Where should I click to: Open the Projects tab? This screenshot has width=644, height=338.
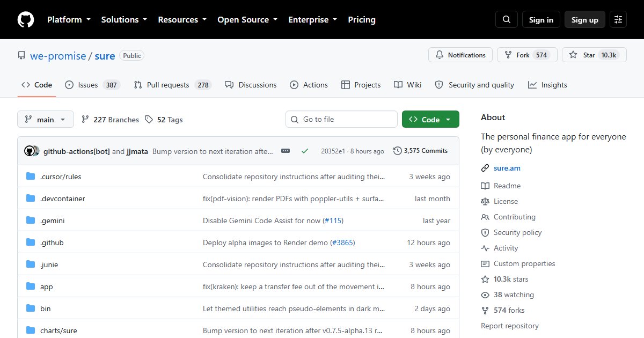361,85
